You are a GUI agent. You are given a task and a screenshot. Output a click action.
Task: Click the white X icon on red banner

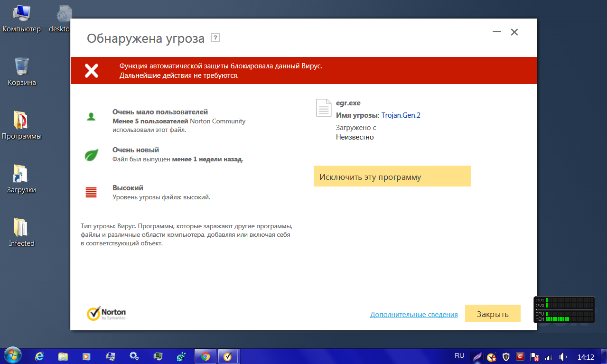(x=92, y=71)
